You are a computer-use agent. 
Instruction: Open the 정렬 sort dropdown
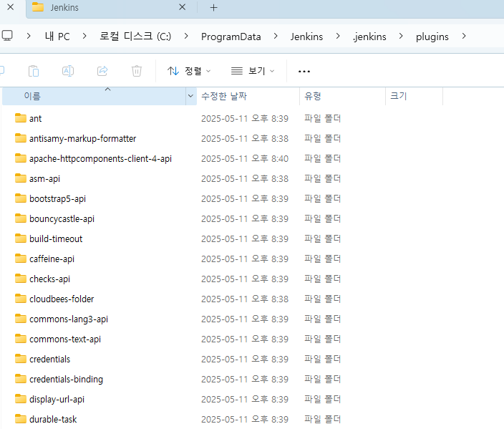(x=189, y=71)
